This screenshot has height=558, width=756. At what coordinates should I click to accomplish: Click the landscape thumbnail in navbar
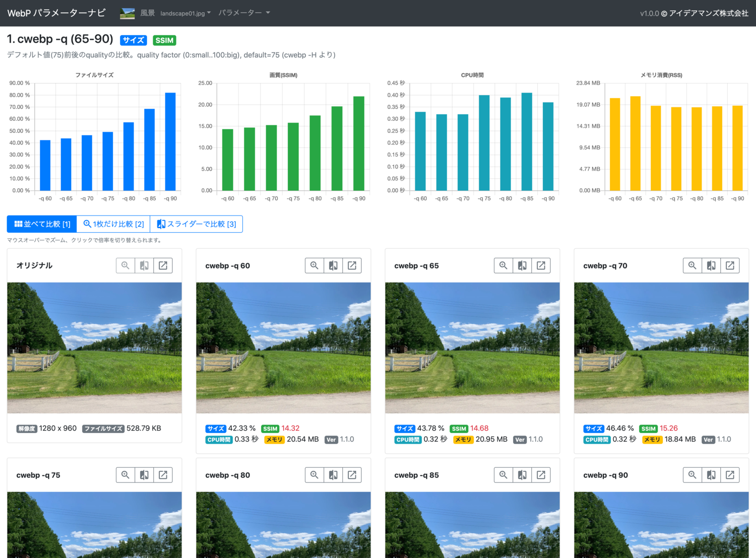click(x=128, y=14)
